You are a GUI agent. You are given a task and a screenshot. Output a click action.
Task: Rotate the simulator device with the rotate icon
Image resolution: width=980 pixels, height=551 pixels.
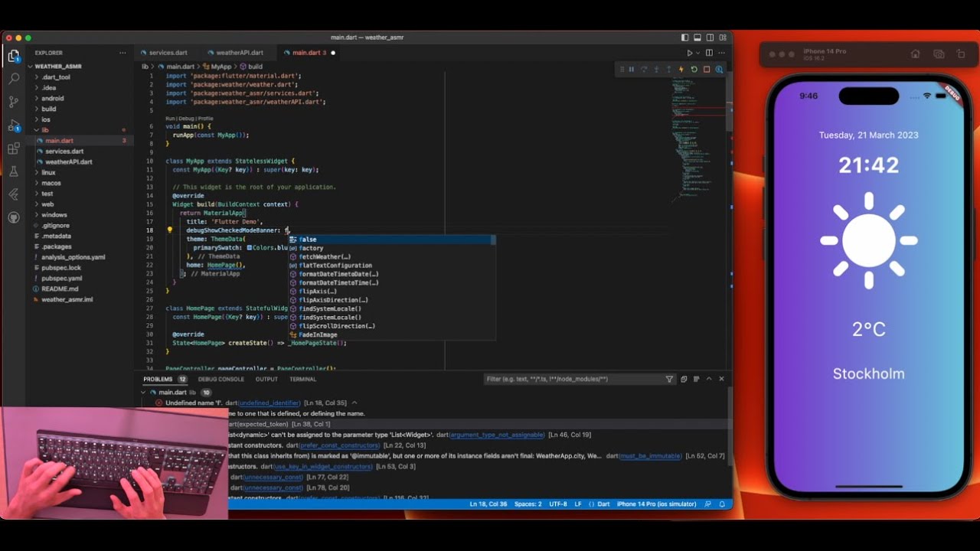pos(962,54)
